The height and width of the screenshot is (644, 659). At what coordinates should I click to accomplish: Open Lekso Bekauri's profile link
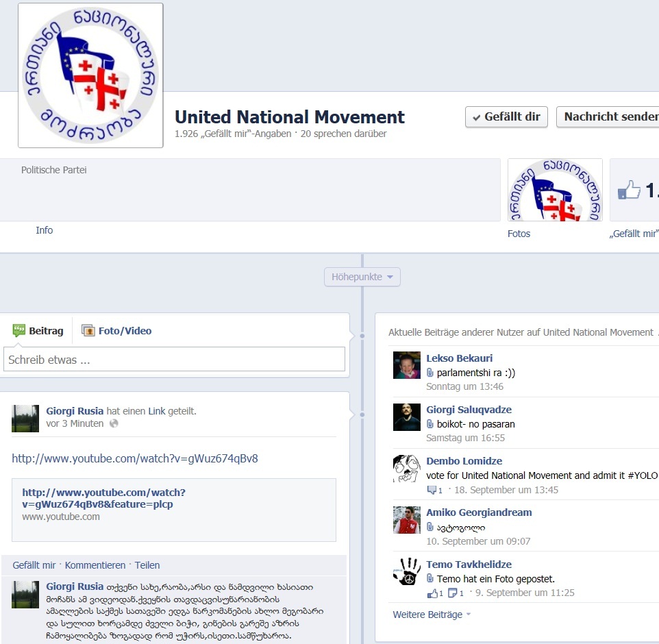pos(459,358)
